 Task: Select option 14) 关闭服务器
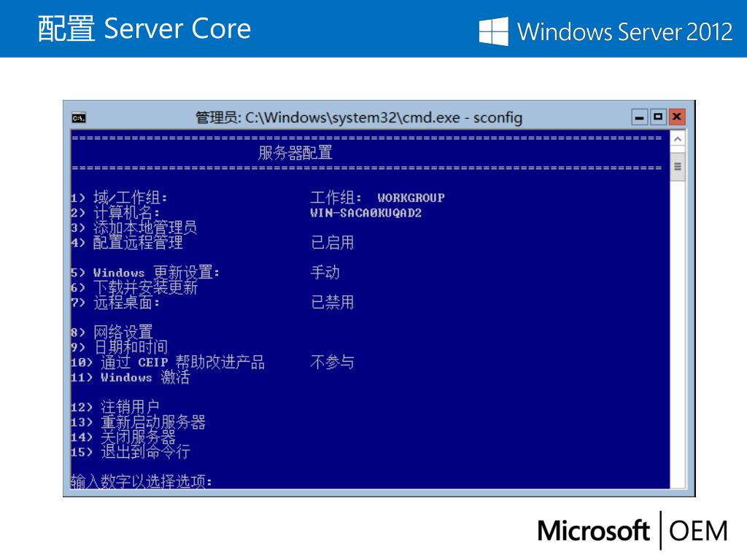pyautogui.click(x=123, y=437)
